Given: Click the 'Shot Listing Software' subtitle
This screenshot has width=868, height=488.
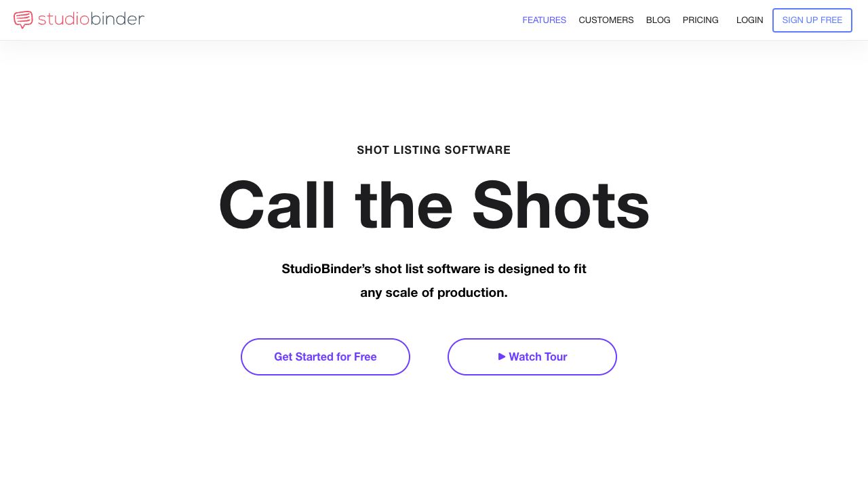Looking at the screenshot, I should [434, 150].
